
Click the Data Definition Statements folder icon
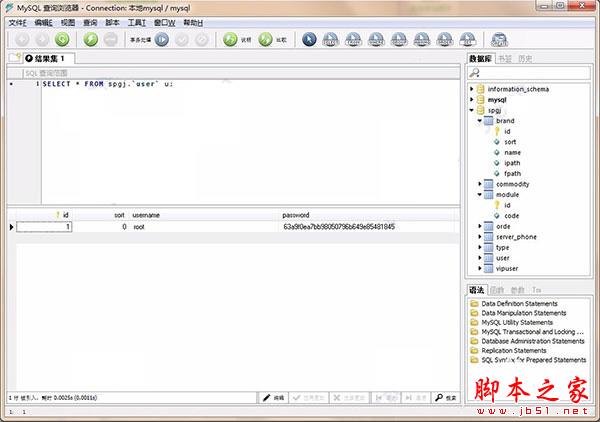pyautogui.click(x=474, y=304)
